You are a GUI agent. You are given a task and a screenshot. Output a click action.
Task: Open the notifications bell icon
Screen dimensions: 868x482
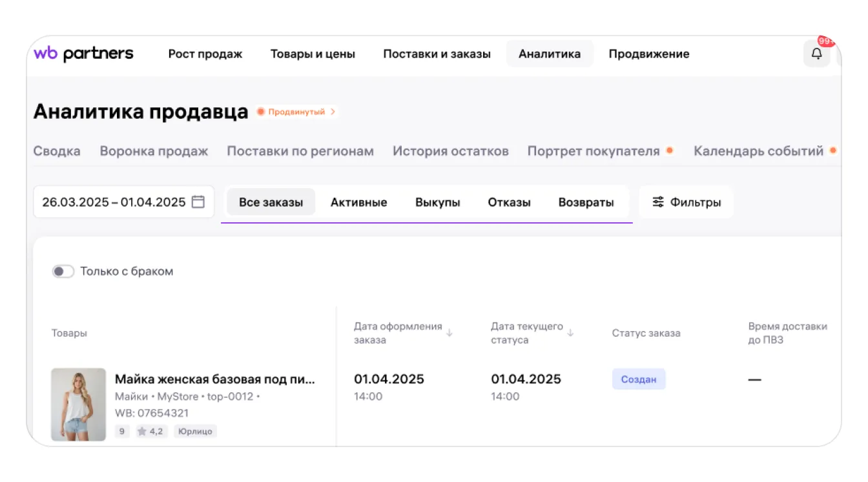(816, 54)
